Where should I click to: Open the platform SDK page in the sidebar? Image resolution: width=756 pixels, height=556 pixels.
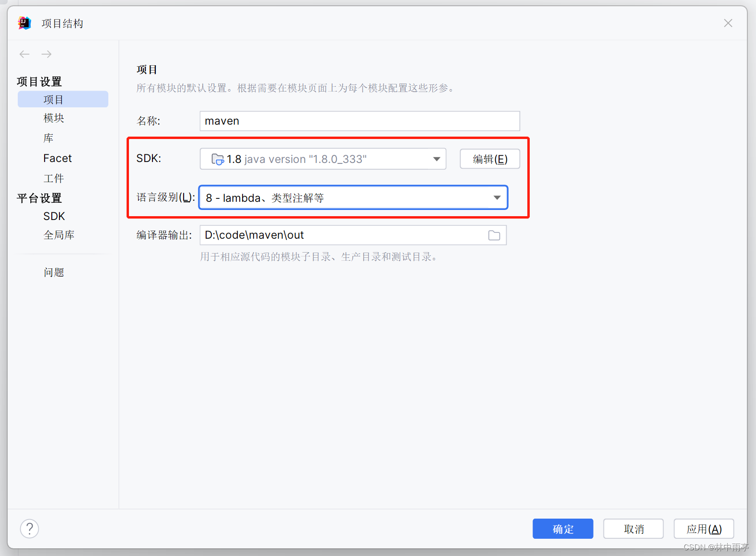point(54,216)
